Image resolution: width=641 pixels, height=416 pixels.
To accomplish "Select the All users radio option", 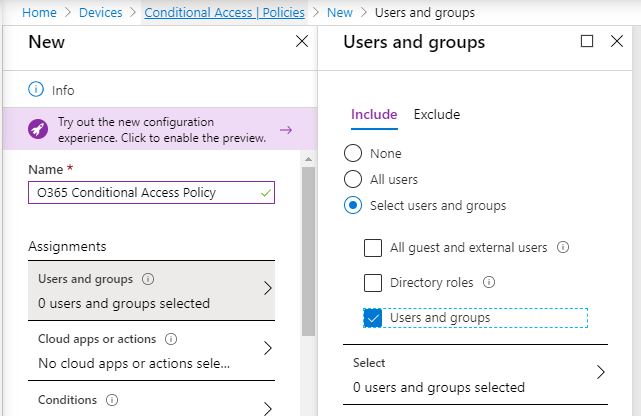I will [x=353, y=180].
